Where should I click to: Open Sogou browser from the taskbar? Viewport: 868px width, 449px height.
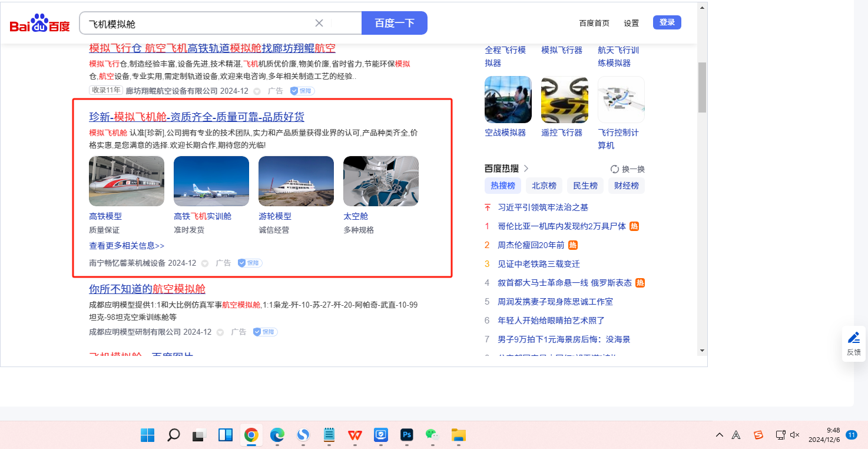click(303, 435)
